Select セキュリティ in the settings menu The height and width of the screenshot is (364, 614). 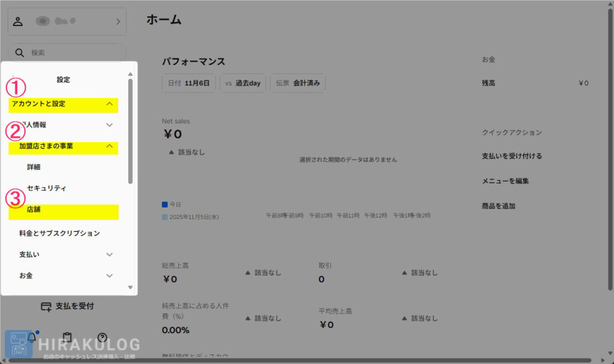(46, 188)
